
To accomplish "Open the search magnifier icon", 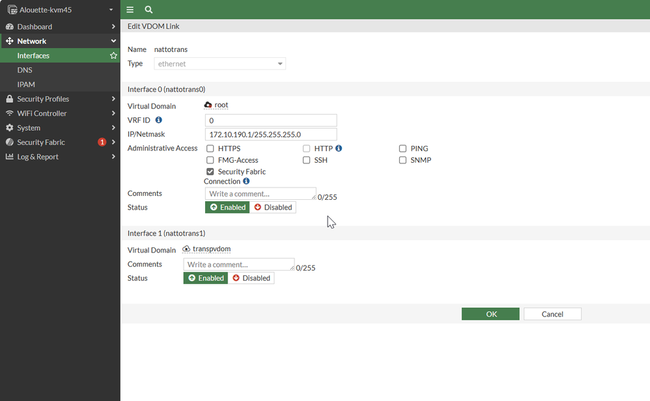I will (148, 10).
